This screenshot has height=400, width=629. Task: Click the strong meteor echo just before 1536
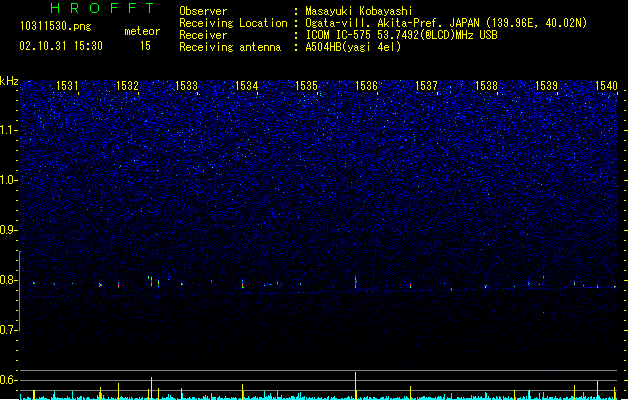(355, 282)
